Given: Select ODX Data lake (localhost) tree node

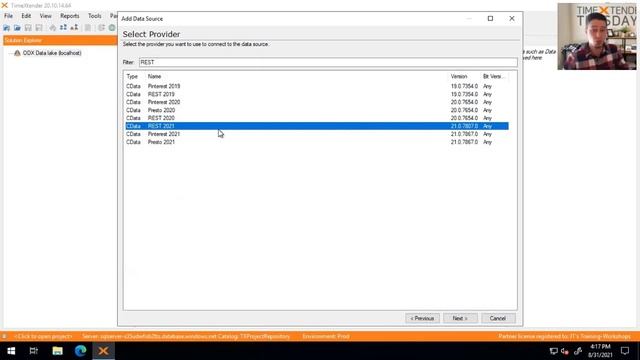Looking at the screenshot, I should tap(52, 53).
